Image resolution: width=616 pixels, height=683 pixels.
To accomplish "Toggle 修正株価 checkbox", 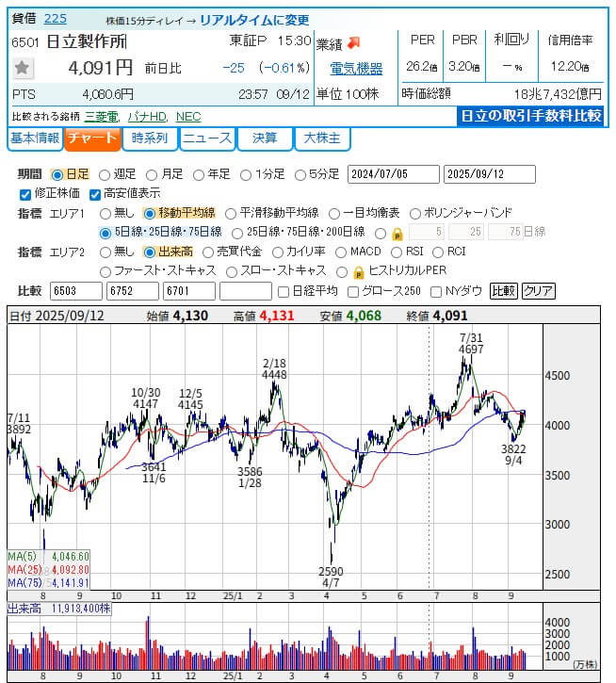I will (25, 194).
